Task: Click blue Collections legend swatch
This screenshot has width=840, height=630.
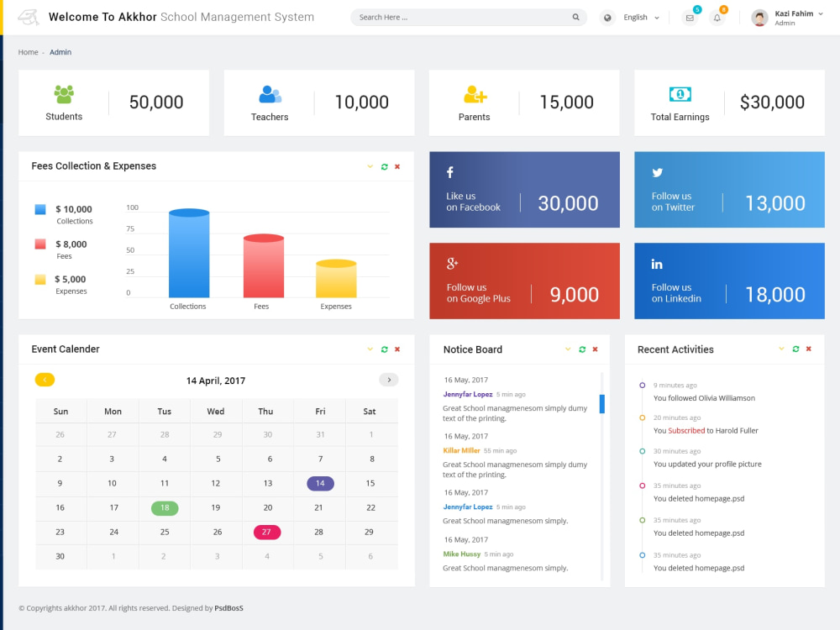Action: pos(40,209)
